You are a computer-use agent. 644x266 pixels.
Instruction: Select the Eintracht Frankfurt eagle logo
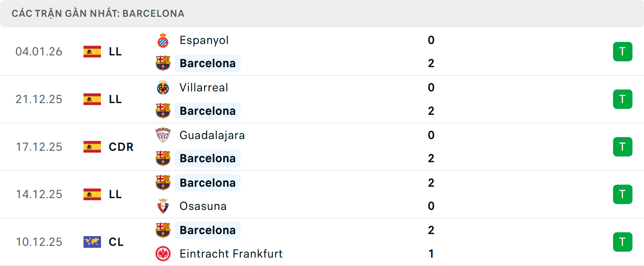[163, 254]
